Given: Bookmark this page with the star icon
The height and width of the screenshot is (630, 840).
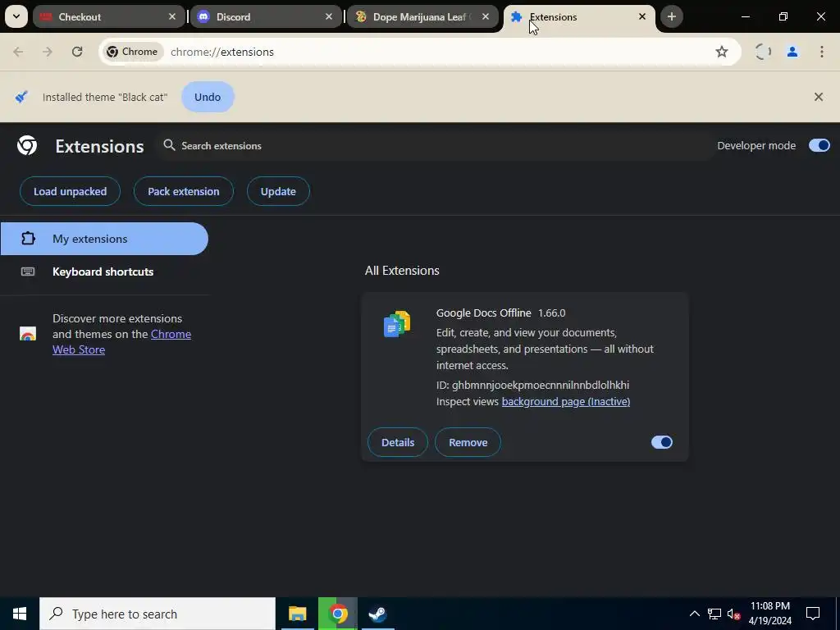Looking at the screenshot, I should coord(722,52).
